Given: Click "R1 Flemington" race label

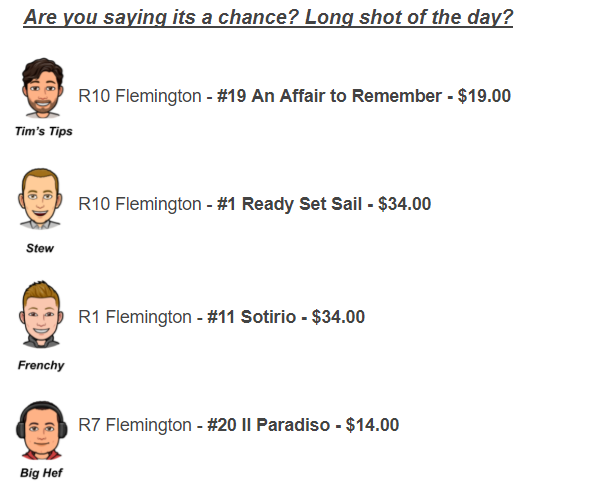Looking at the screenshot, I should pyautogui.click(x=135, y=317).
